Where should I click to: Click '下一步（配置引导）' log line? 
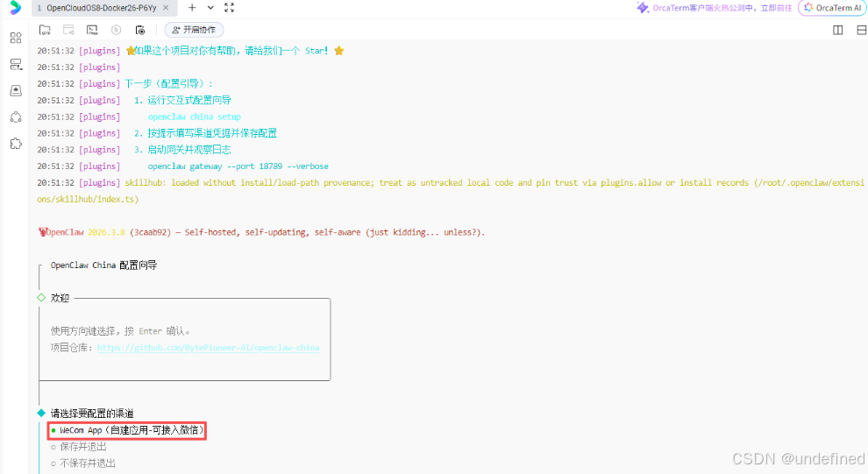(168, 83)
